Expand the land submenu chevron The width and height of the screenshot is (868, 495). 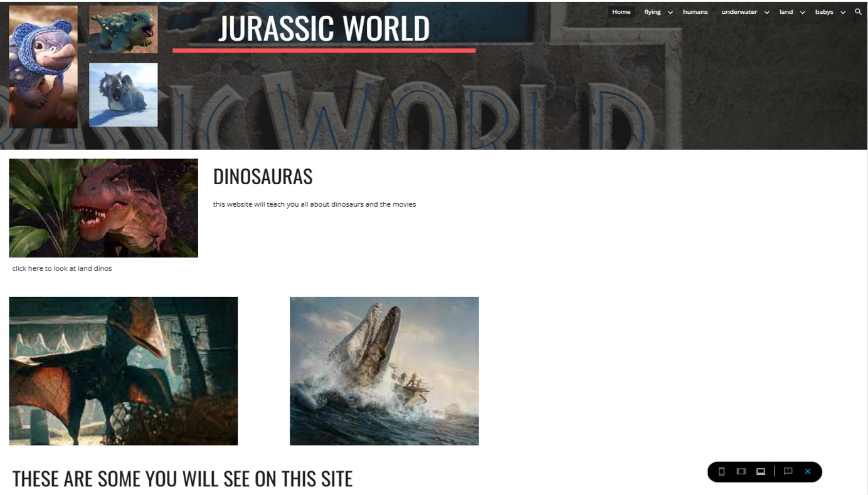click(802, 13)
